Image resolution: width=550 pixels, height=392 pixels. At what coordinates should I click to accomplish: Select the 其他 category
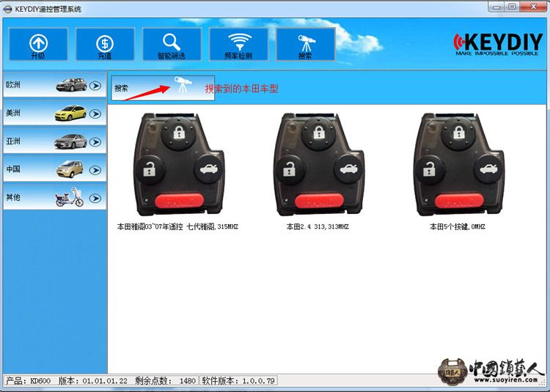[55, 198]
